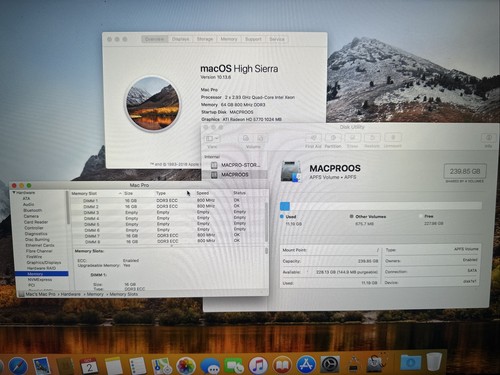Select MACPRO-STOR... disk in Disk Utility sidebar
The image size is (500, 375).
(x=234, y=165)
